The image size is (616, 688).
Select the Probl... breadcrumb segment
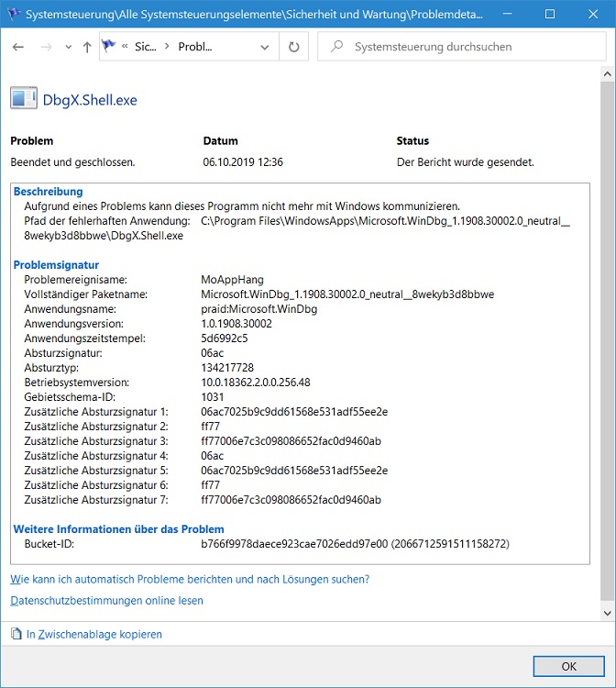(x=195, y=47)
